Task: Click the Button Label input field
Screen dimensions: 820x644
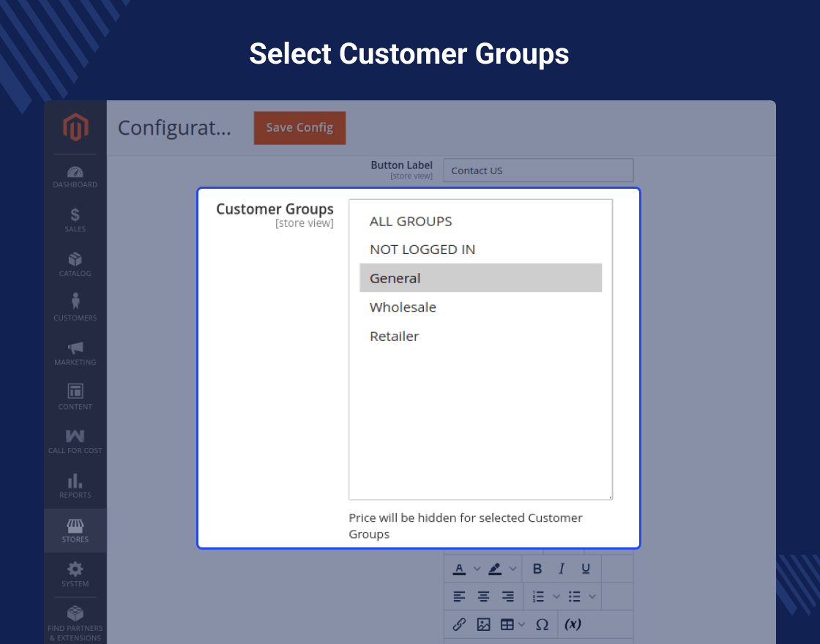Action: (538, 171)
